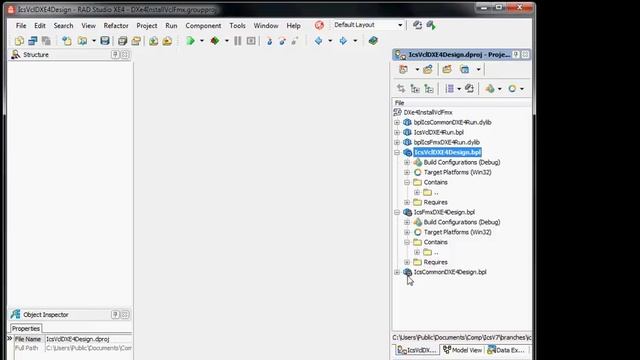640x360 pixels.
Task: Switch to the Data Explorer tab
Action: [506, 350]
